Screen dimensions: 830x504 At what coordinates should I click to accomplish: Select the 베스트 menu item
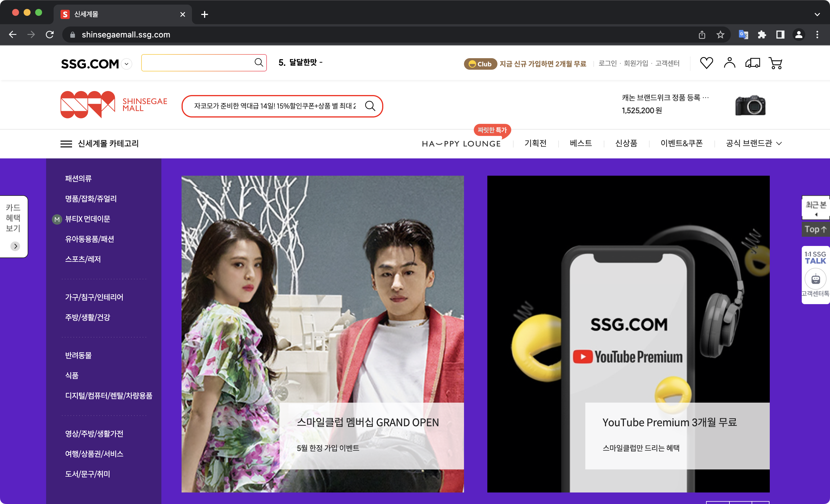580,143
